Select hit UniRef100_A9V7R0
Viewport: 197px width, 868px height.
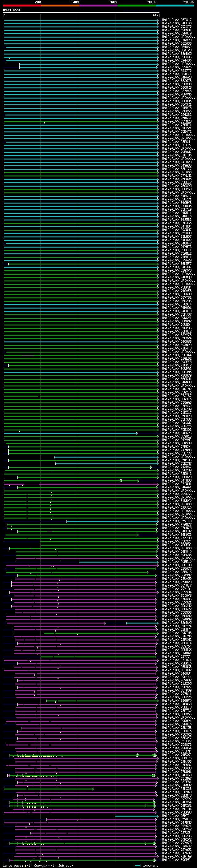tap(176, 799)
